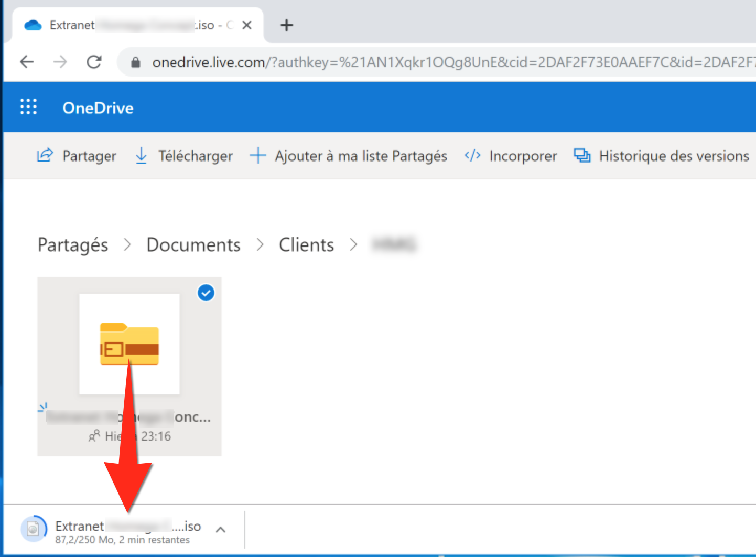The height and width of the screenshot is (557, 756).
Task: Click the download progress file icon
Action: point(33,529)
